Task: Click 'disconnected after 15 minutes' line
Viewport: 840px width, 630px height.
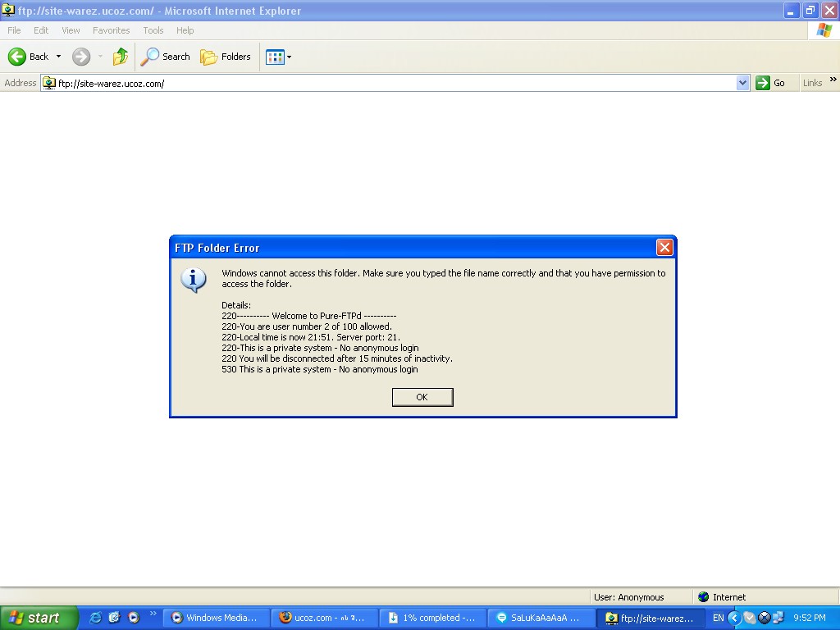Action: 337,358
